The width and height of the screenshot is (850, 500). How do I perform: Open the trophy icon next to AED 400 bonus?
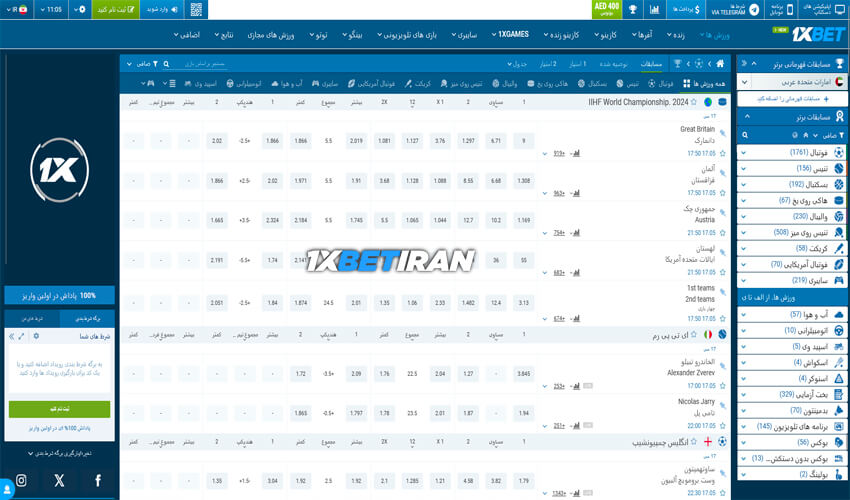click(633, 9)
